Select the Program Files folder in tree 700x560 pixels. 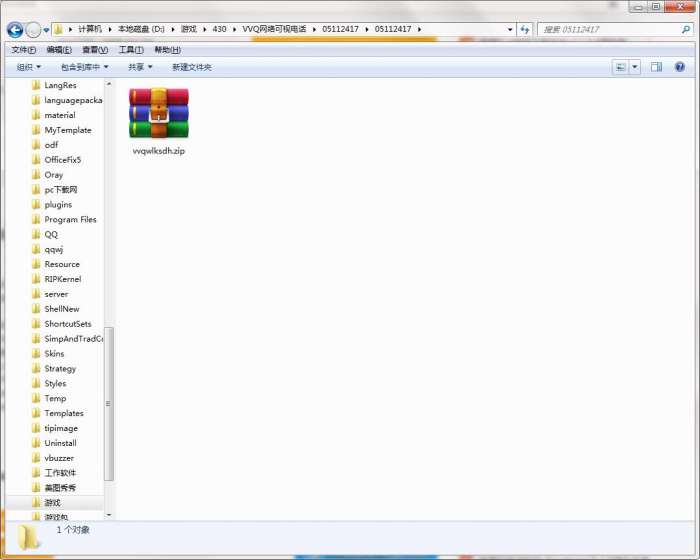(64, 220)
